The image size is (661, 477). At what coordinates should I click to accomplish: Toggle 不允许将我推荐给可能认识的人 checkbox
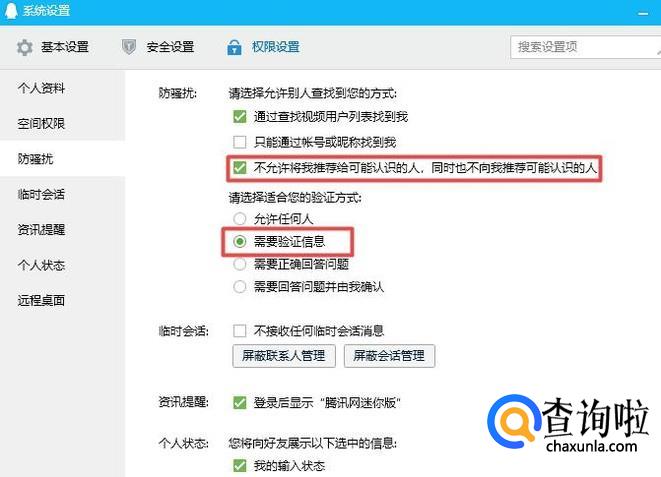click(240, 168)
